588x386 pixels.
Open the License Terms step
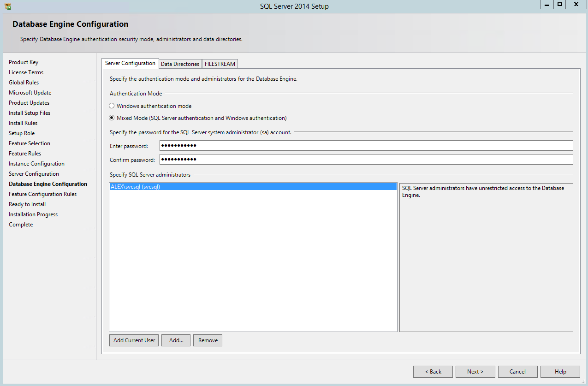(x=26, y=72)
